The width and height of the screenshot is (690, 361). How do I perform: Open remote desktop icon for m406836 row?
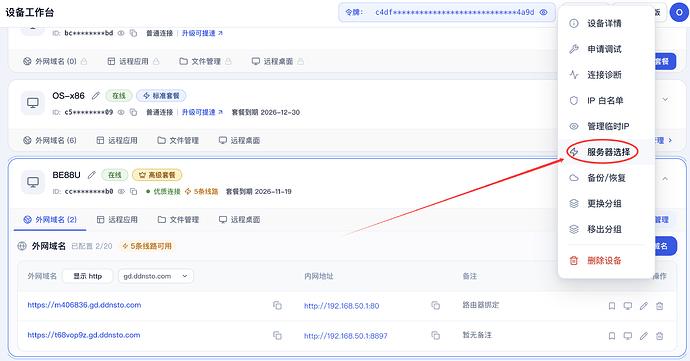(x=628, y=306)
